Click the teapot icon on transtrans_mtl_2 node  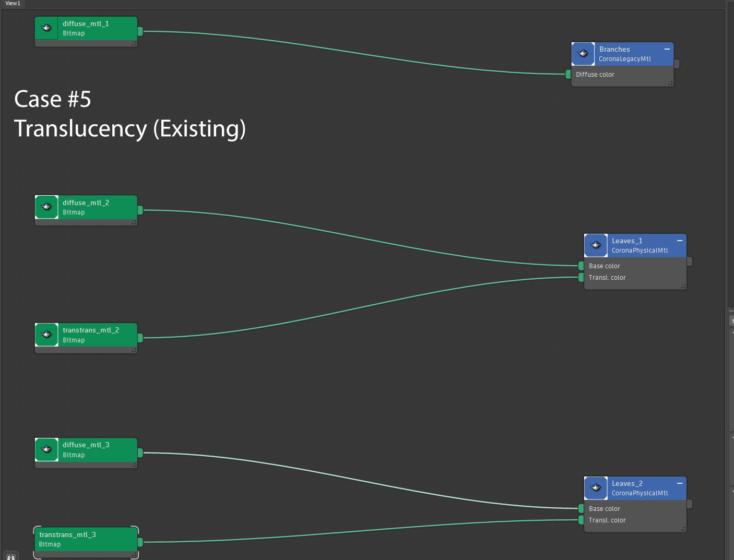[x=46, y=335]
